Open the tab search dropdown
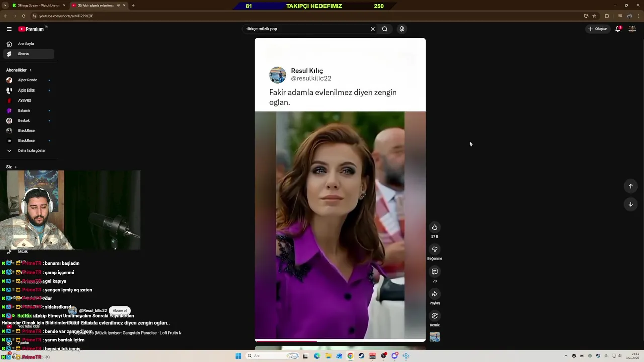 [5, 5]
